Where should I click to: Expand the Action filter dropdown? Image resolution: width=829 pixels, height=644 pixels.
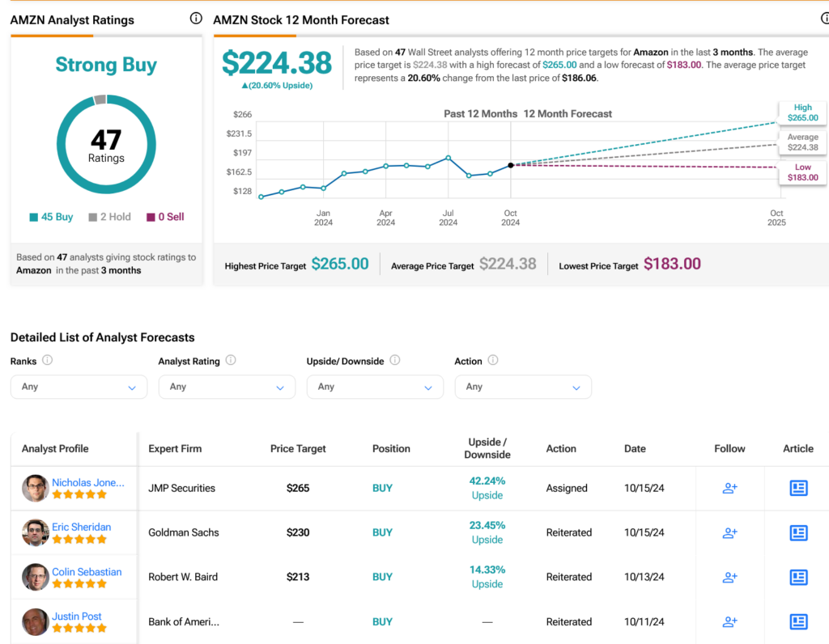point(523,387)
